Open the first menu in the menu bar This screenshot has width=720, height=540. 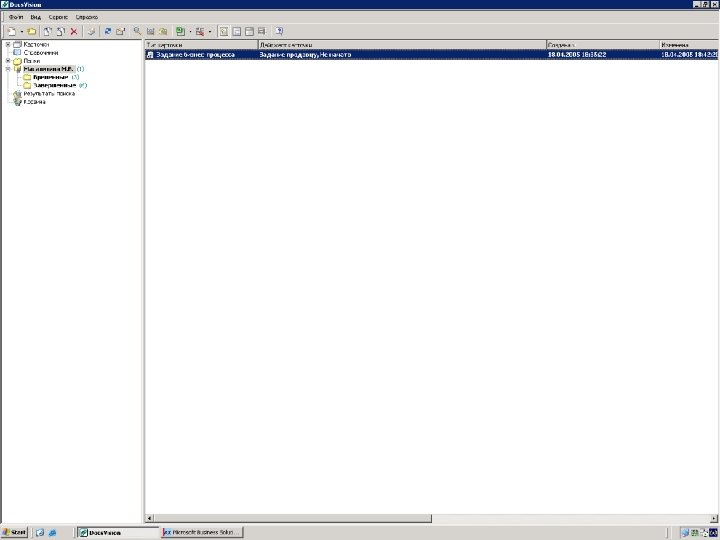[16, 17]
